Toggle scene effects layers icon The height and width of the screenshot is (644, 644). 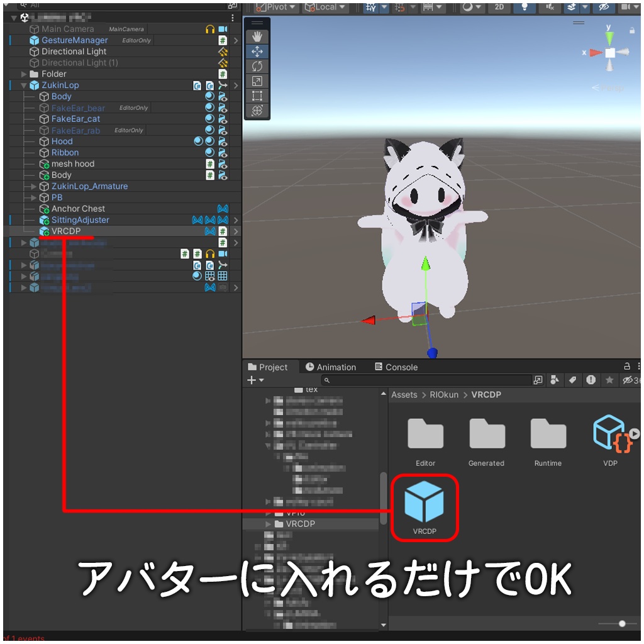click(571, 7)
